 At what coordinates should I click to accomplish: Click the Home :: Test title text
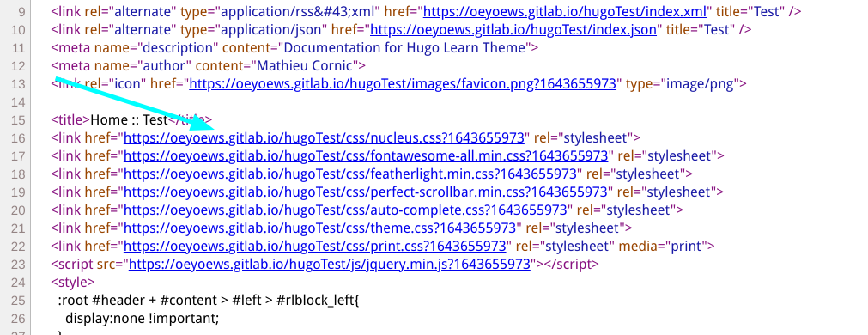[129, 119]
